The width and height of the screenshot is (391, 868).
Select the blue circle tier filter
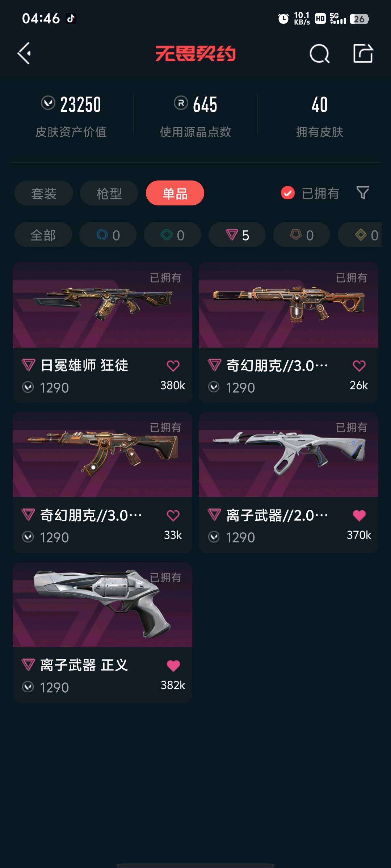point(108,235)
